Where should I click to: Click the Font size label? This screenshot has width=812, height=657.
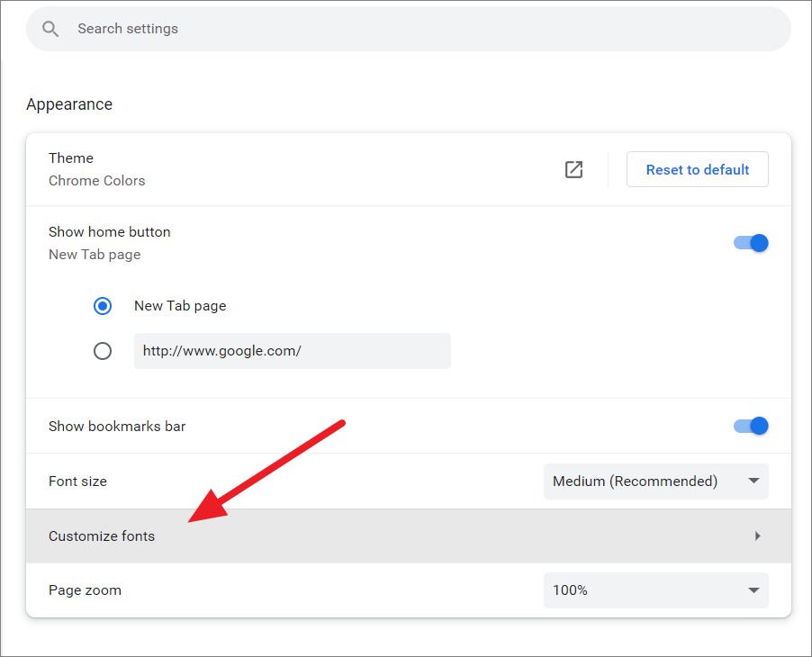click(x=77, y=481)
